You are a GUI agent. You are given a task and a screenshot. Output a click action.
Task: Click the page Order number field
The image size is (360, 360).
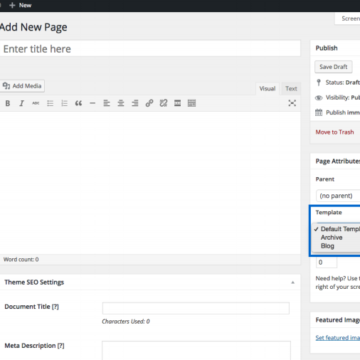[x=326, y=262]
